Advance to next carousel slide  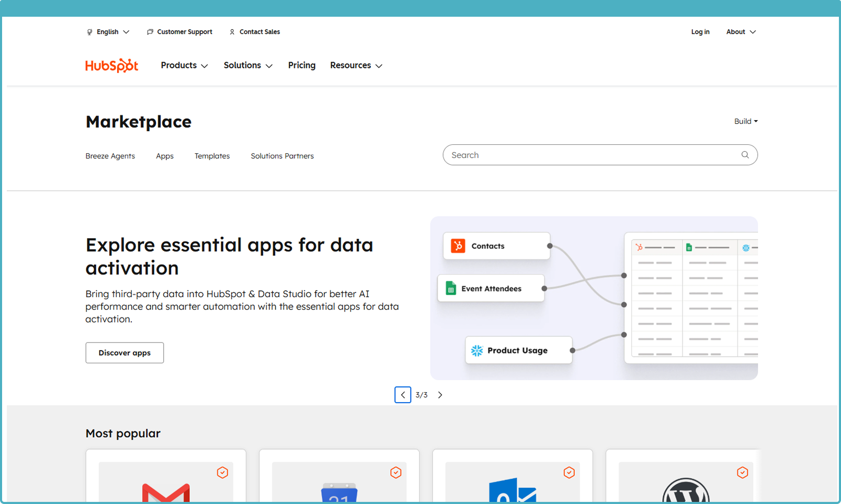click(x=440, y=395)
